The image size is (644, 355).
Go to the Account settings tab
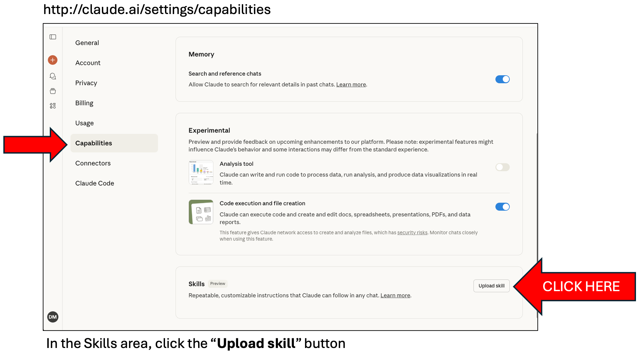[x=88, y=63]
